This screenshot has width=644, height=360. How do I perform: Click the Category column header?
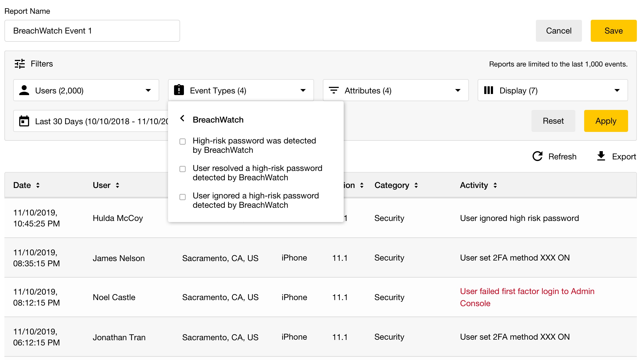pyautogui.click(x=392, y=185)
